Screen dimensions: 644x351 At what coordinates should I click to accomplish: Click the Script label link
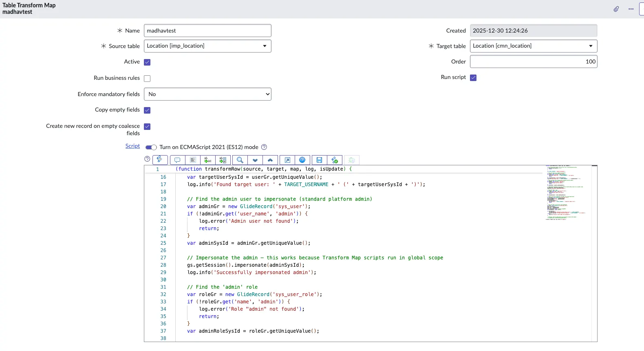click(x=132, y=146)
